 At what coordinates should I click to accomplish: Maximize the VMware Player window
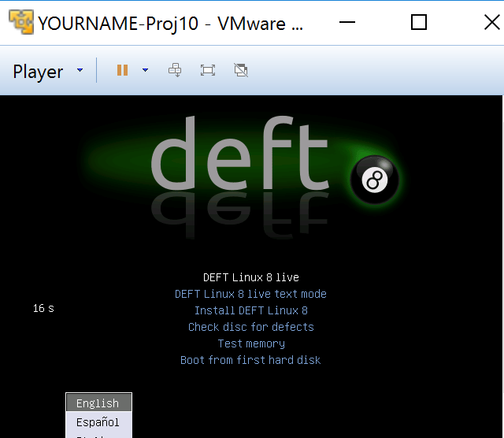coord(419,22)
